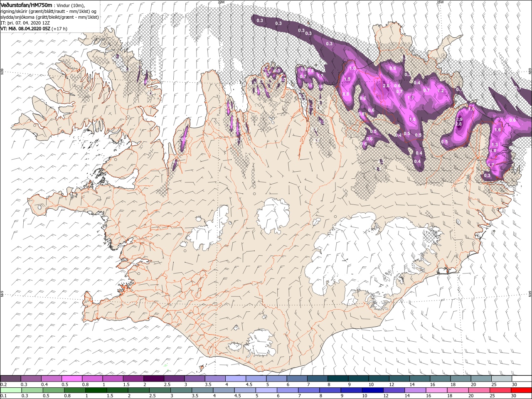Pick the blue 7–8 rain scale swatch
Image resolution: width=532 pixels, height=399 pixels.
tap(308, 390)
